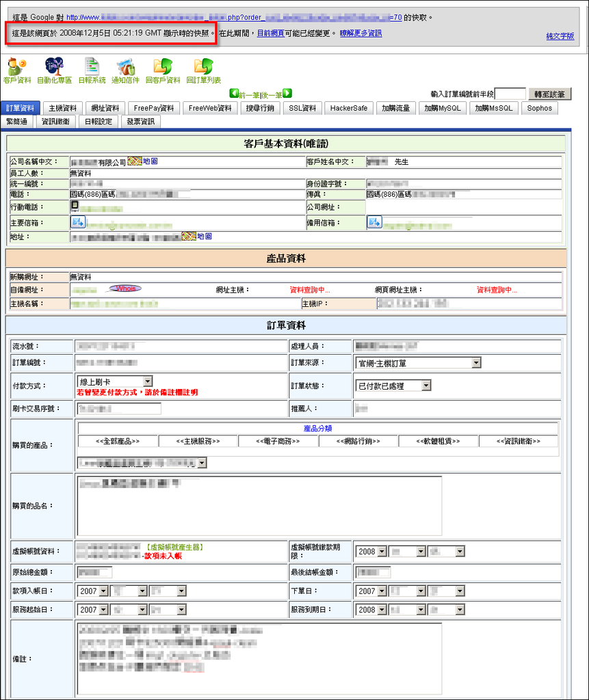Viewport: 589px width, 700px height.
Task: Expand the month dropdown for 款項入帳日
Action: 129,591
